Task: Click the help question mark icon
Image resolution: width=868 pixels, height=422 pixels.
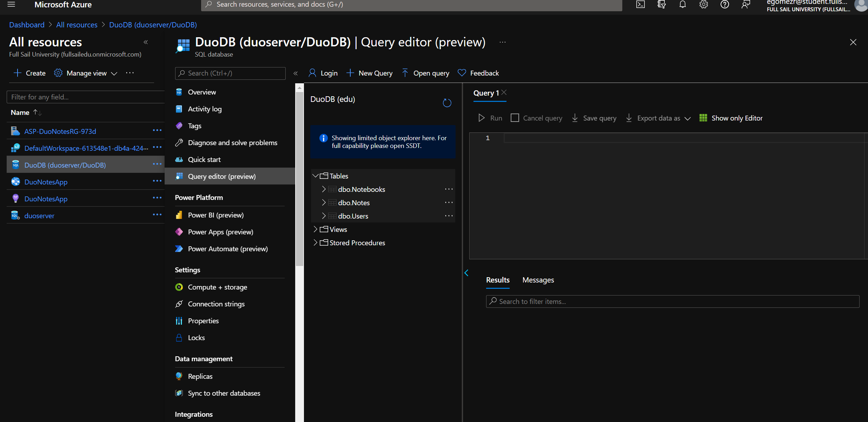Action: click(x=724, y=5)
